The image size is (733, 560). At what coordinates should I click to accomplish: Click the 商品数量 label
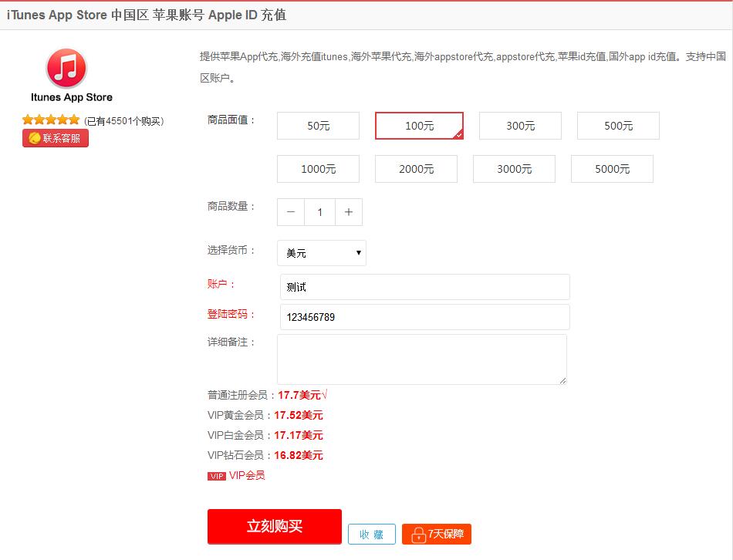click(231, 206)
